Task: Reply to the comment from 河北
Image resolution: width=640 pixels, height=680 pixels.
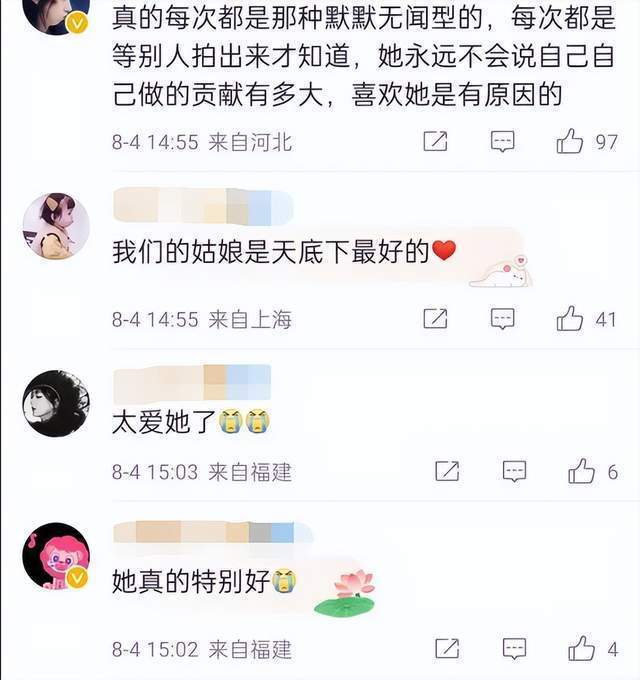Action: pyautogui.click(x=503, y=141)
